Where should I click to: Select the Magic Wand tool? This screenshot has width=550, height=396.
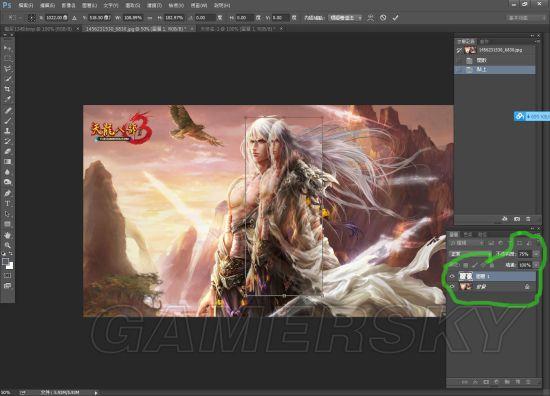click(7, 79)
